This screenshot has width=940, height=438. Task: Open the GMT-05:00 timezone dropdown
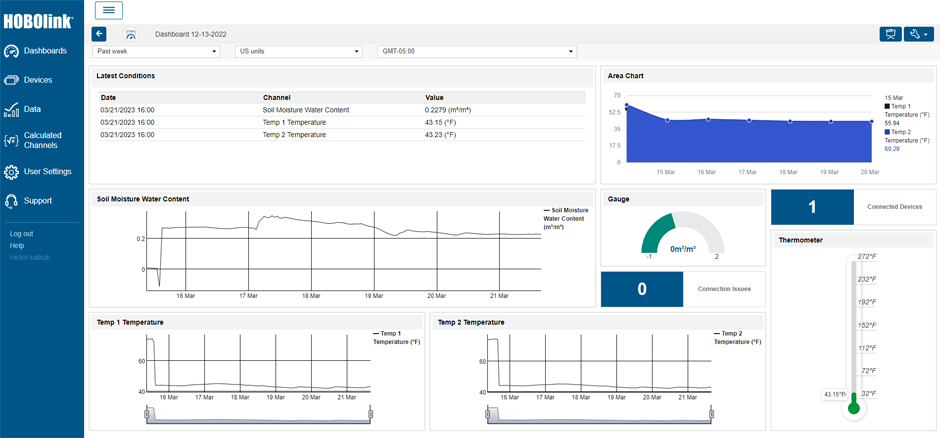477,52
